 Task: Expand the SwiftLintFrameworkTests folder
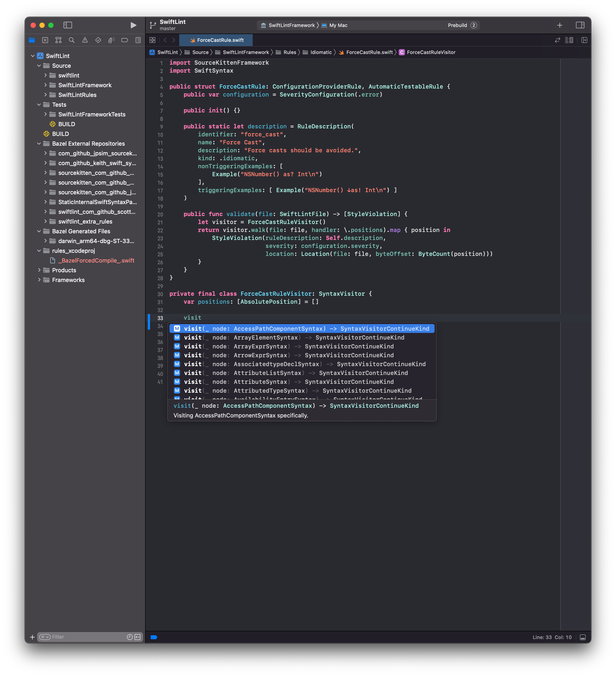(x=45, y=114)
